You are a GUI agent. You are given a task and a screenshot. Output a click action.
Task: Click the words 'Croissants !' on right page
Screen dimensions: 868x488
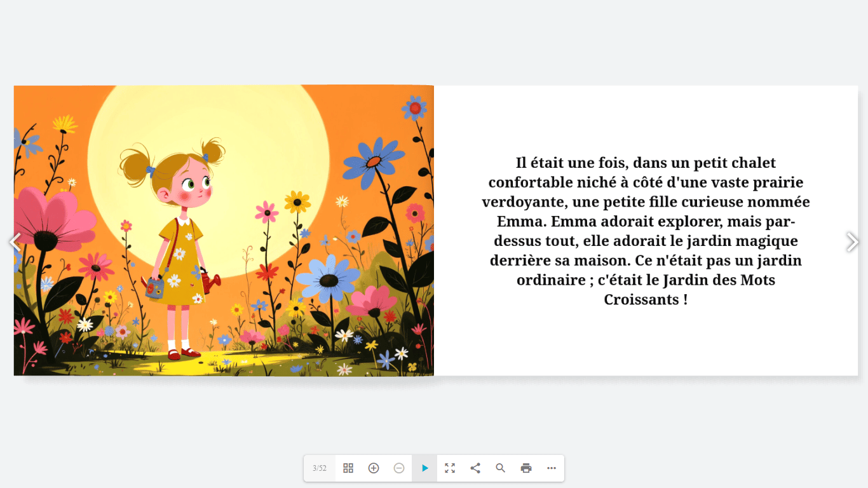click(x=646, y=299)
